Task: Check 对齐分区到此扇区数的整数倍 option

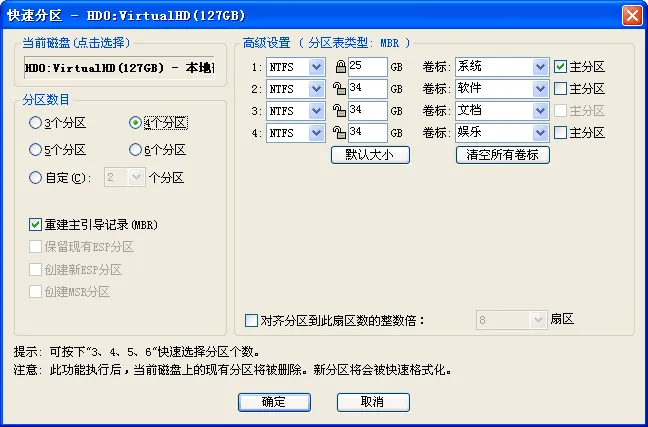Action: pyautogui.click(x=251, y=320)
